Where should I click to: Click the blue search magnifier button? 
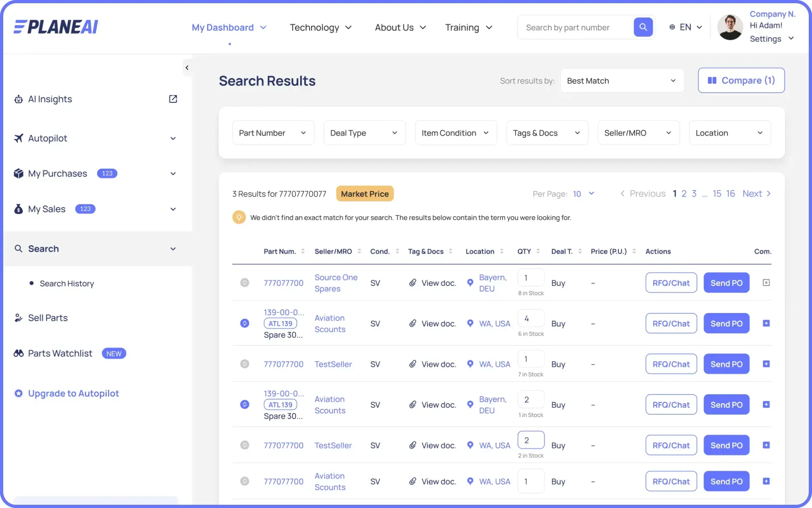pos(643,27)
